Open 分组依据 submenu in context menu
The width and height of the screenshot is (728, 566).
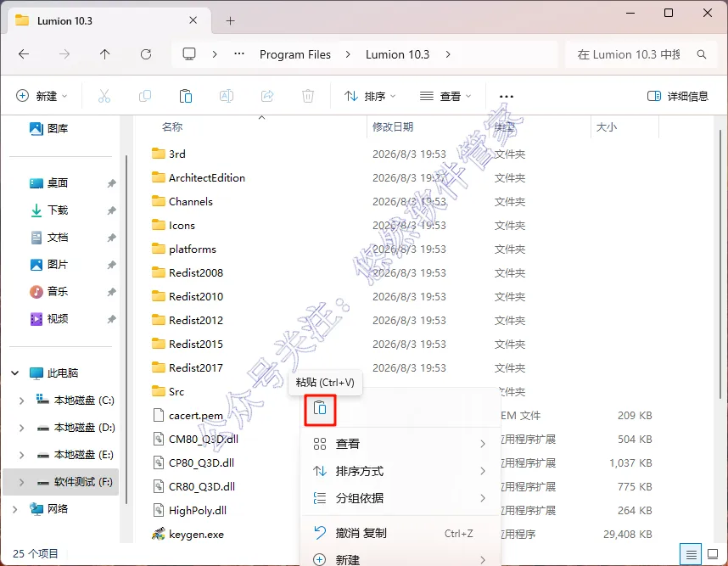[400, 498]
